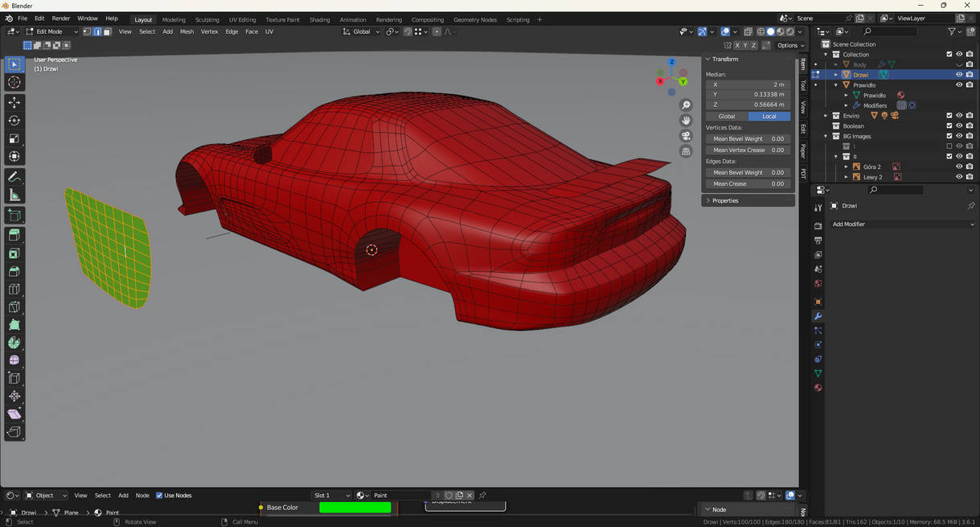Hide the Drzwi object with eye icon
This screenshot has height=527, width=980.
(958, 75)
